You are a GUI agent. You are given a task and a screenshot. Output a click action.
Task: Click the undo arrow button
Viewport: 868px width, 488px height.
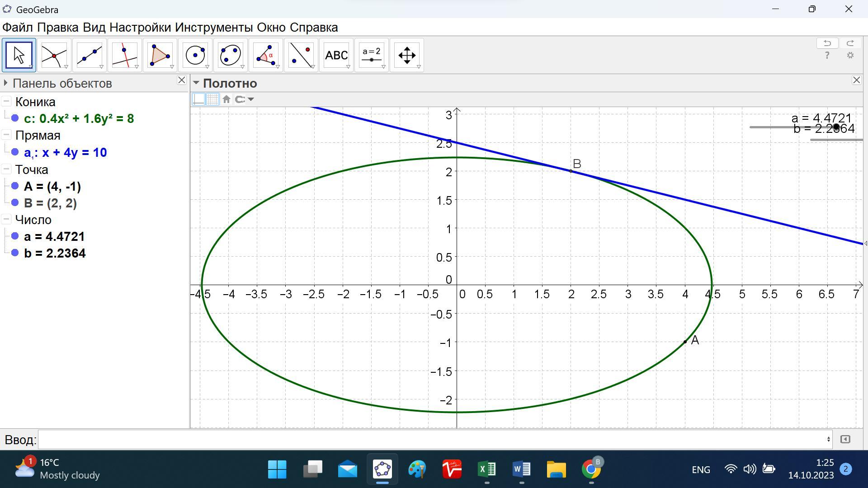(827, 43)
